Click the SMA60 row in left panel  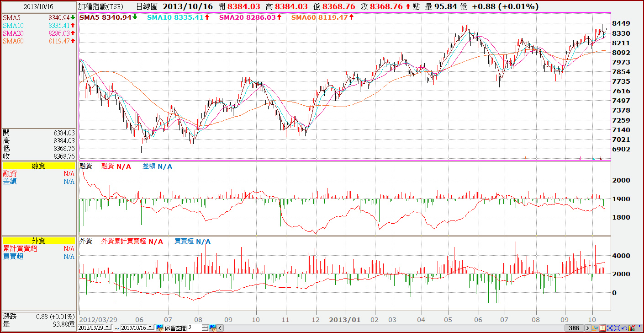coord(38,41)
